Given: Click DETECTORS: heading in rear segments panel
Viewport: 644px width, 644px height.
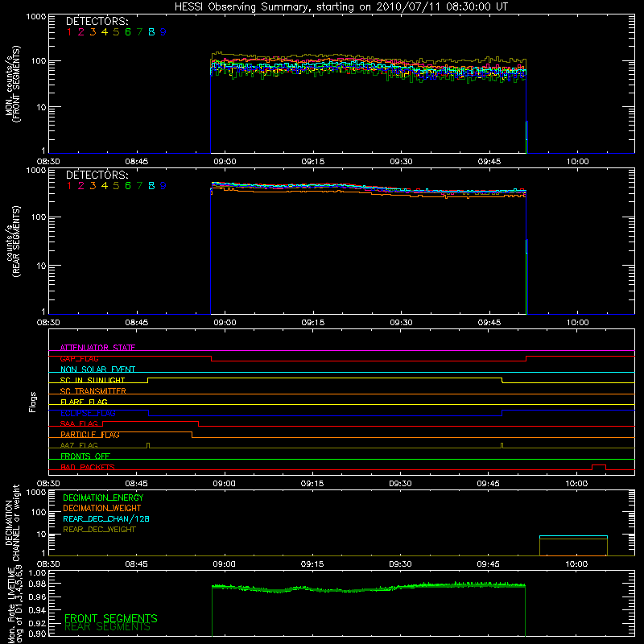Looking at the screenshot, I should [x=97, y=175].
